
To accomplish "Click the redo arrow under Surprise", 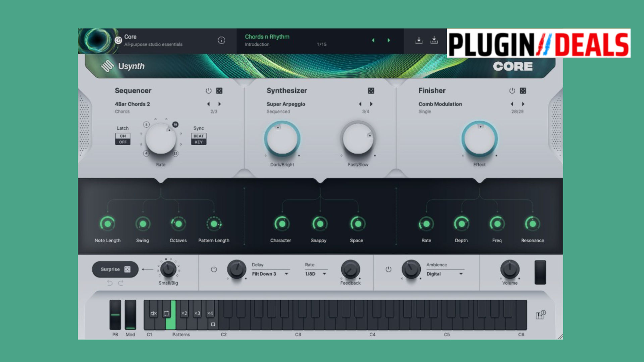I will [x=121, y=283].
